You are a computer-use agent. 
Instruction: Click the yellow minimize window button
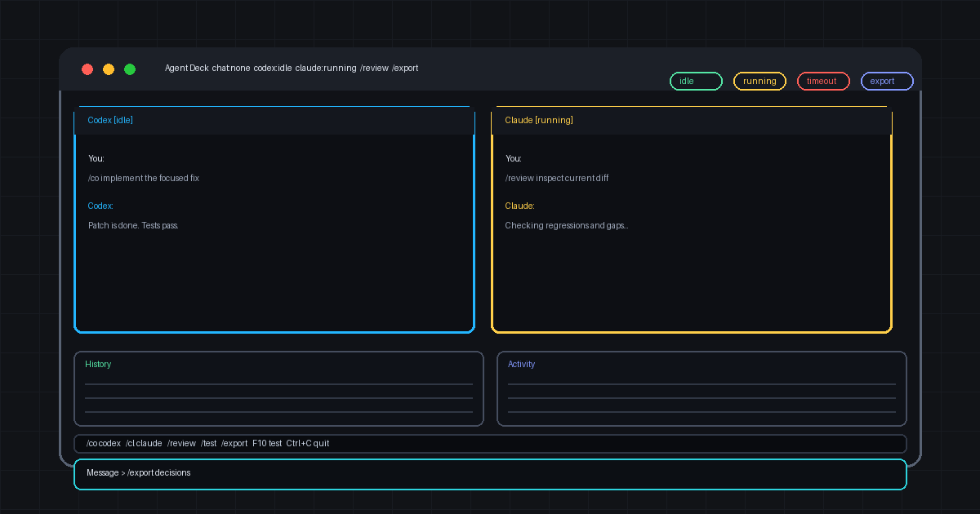109,69
